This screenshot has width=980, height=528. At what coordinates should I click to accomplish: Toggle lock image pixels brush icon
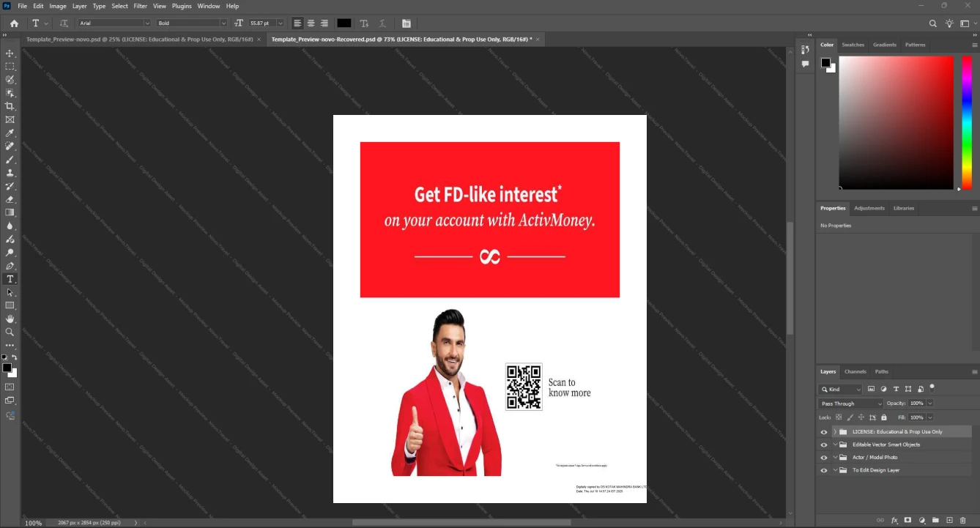[850, 417]
